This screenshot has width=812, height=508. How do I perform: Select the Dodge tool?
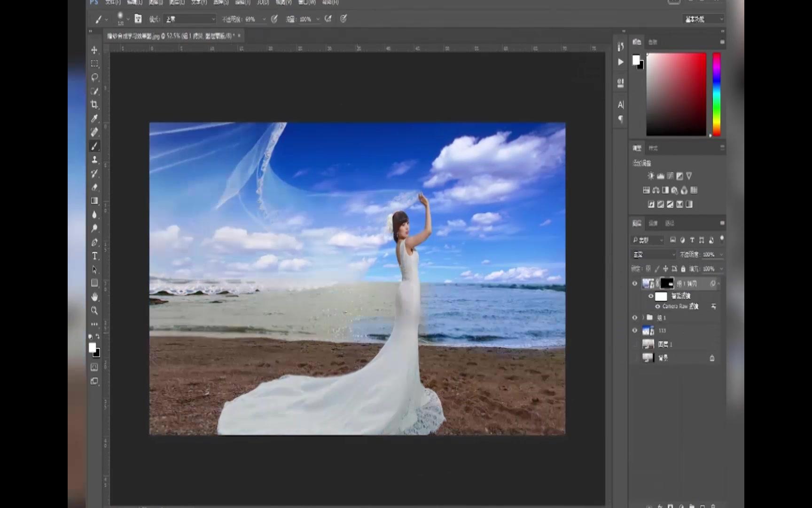[94, 229]
